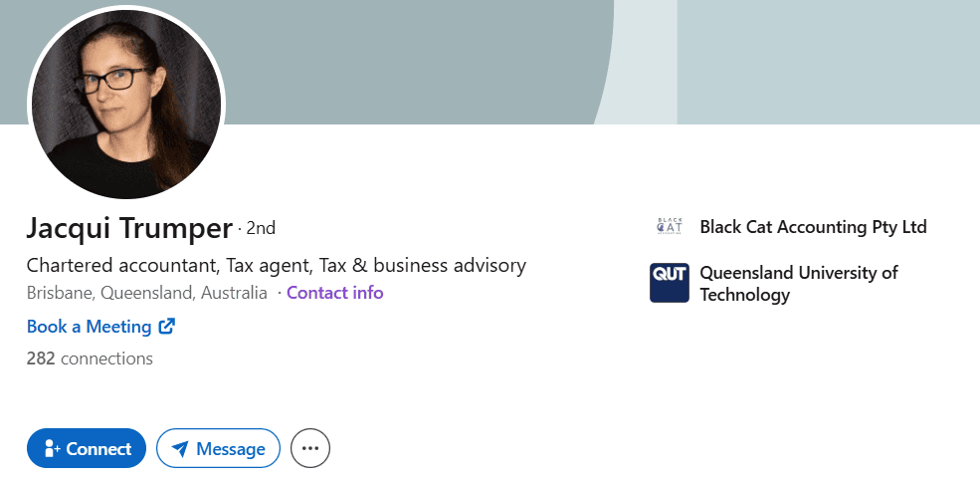Click the light curved stripe in banner
980x479 pixels.
coord(642,60)
